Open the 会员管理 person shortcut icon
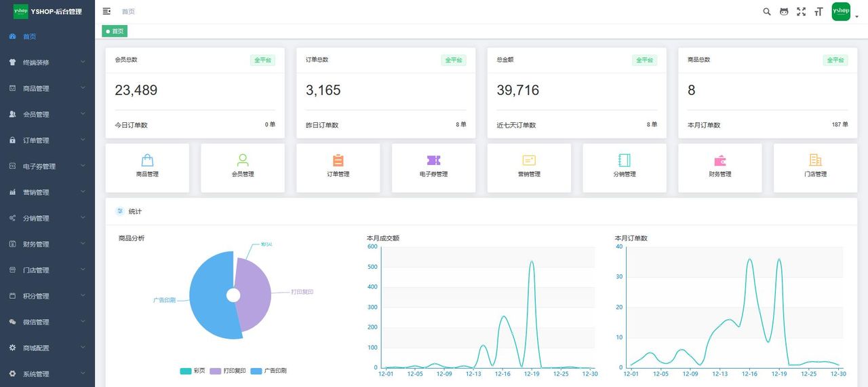Viewport: 868px width, 387px height. [x=243, y=160]
